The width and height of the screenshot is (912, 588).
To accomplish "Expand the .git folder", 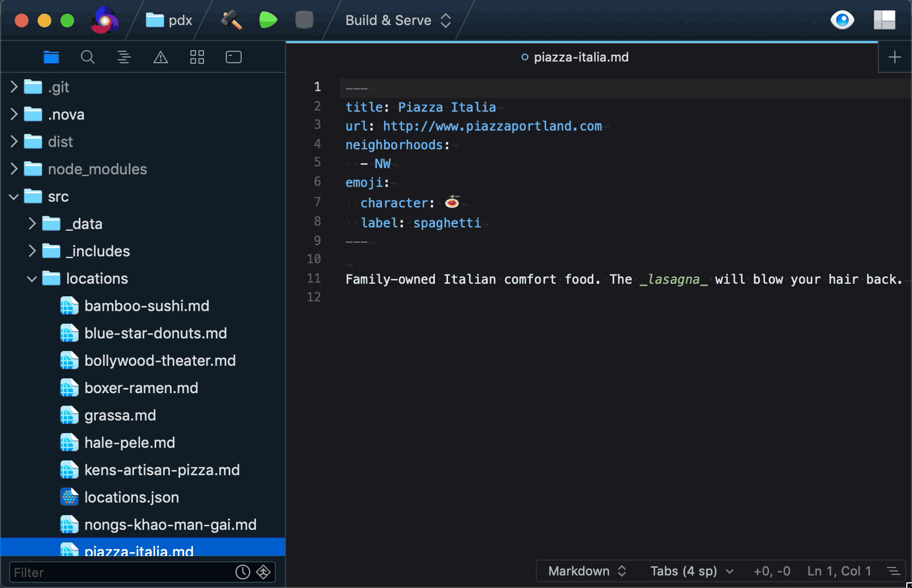I will [14, 87].
